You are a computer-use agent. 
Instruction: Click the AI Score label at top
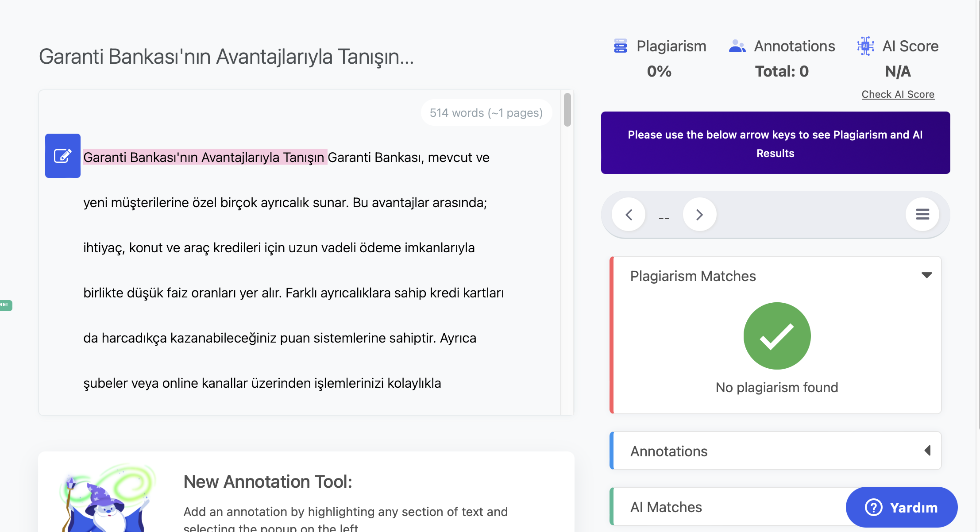tap(911, 46)
